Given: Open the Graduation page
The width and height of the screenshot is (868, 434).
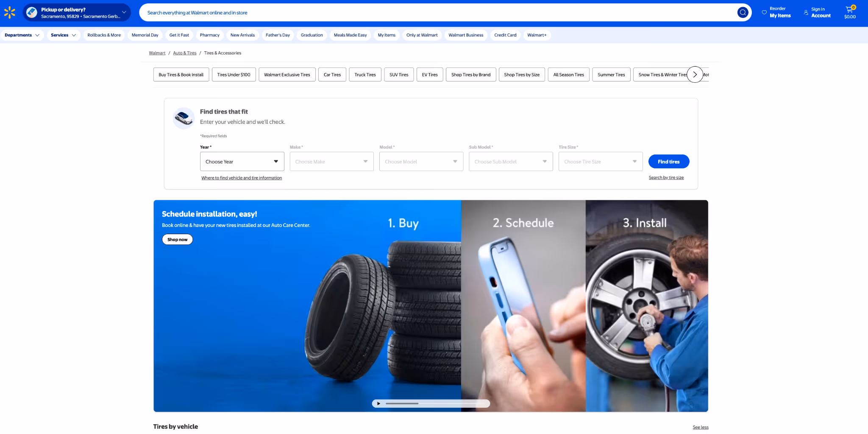Looking at the screenshot, I should click(x=312, y=35).
